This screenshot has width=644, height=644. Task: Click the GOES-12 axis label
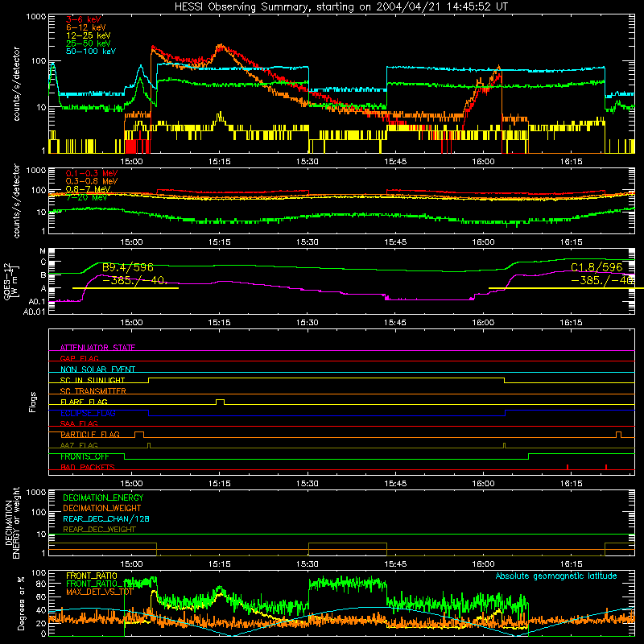[x=10, y=282]
